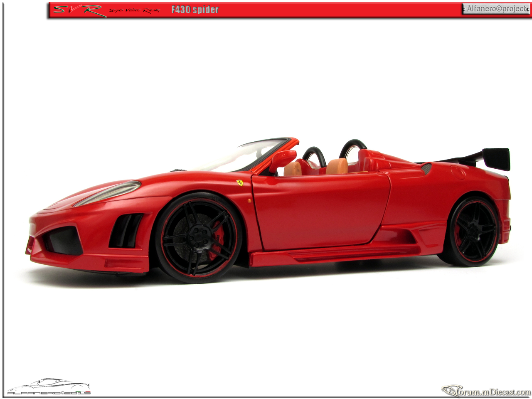Click the "Super Veloce Racing" script text
532x399 pixels.
pyautogui.click(x=134, y=10)
